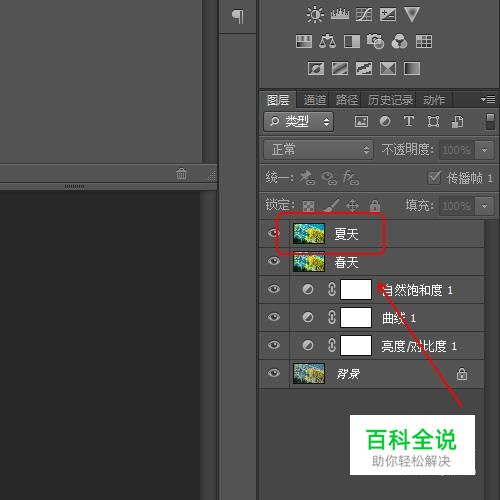Image resolution: width=500 pixels, height=500 pixels.
Task: Filter layers by smart objects
Action: click(x=457, y=121)
